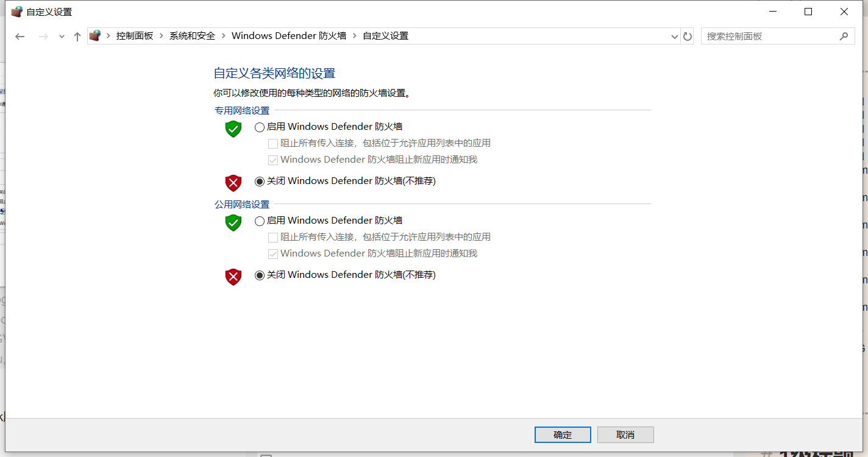The image size is (868, 457).
Task: Expand chevron after 控制面板 in breadcrumb
Action: (x=162, y=36)
